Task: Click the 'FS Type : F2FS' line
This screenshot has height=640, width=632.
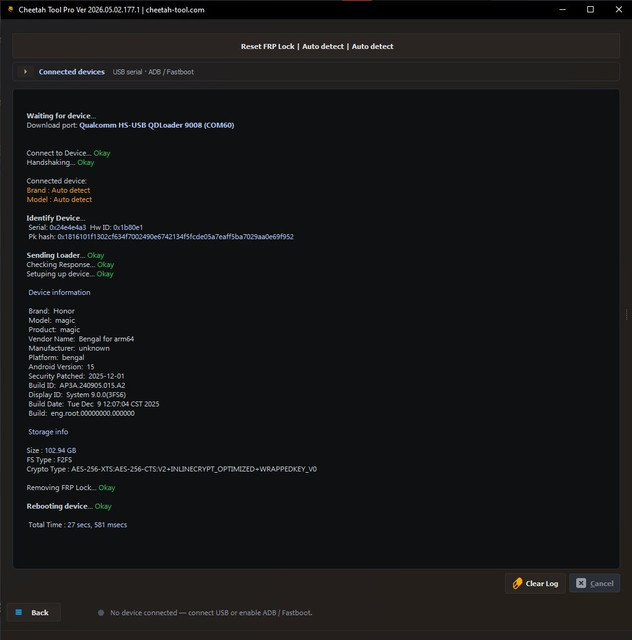Action: click(x=49, y=460)
